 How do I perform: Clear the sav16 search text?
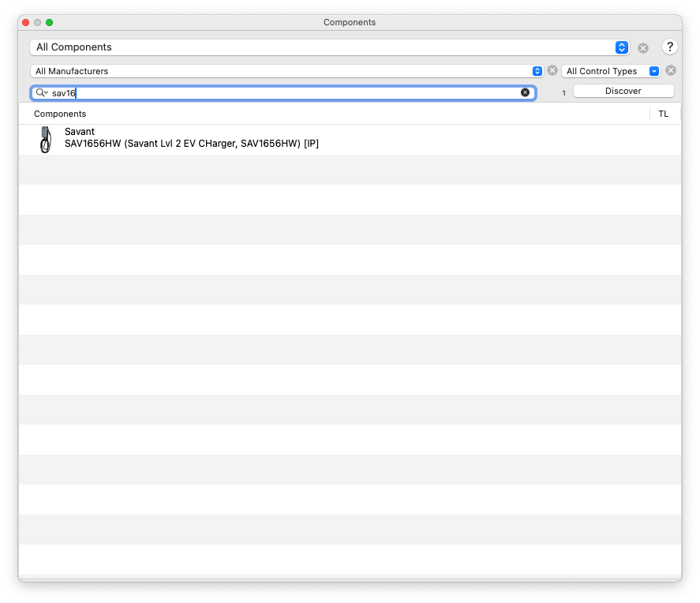(x=525, y=92)
